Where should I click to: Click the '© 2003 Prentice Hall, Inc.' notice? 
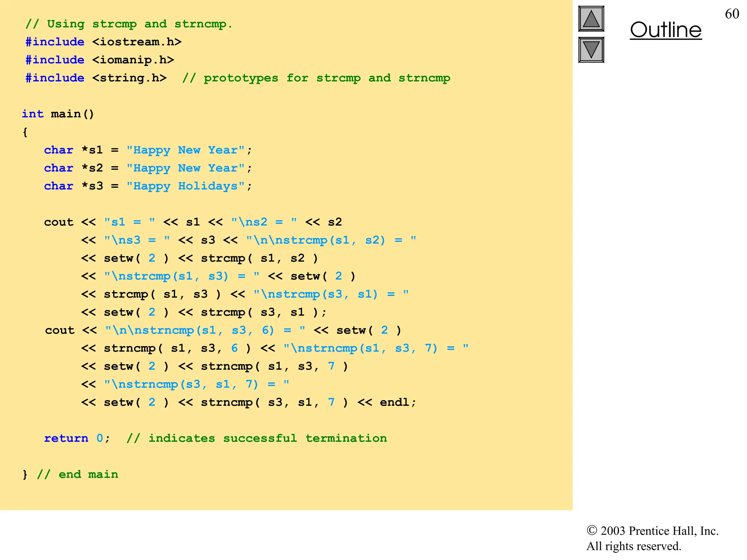(653, 530)
